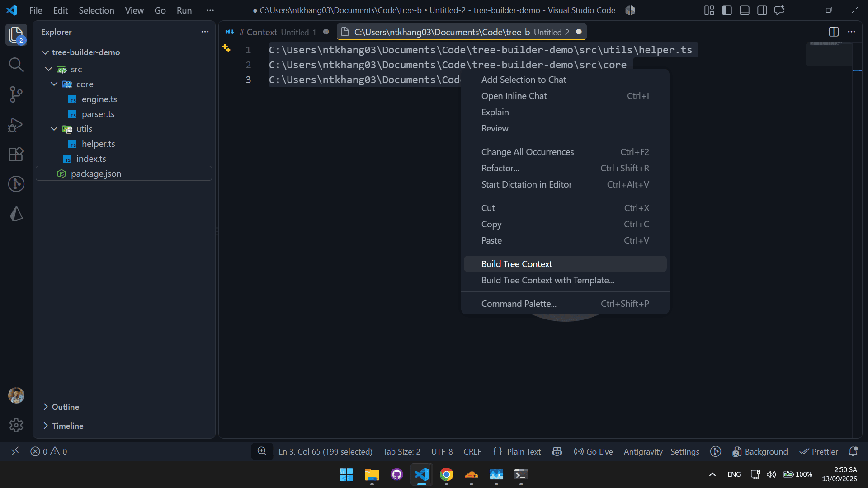The height and width of the screenshot is (488, 868).
Task: Open the Manage gear icon
Action: (x=16, y=425)
